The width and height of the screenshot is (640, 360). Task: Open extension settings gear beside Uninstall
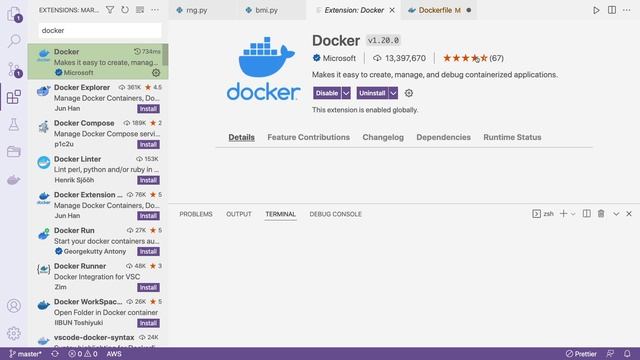409,93
